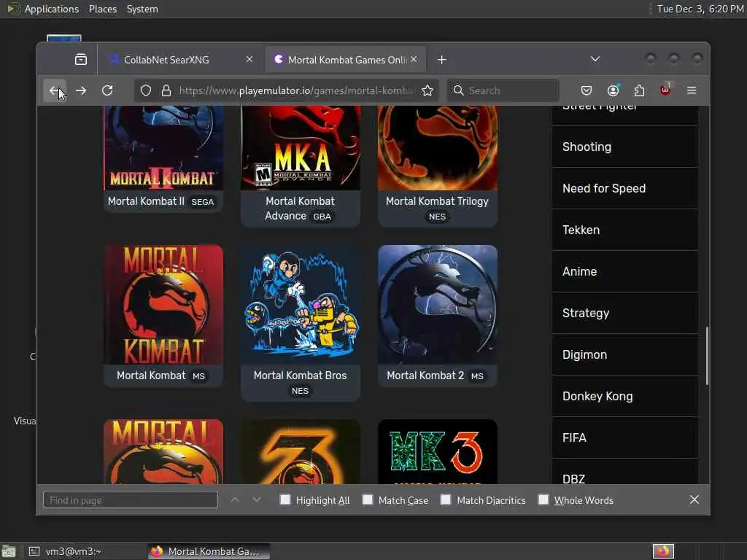Click the Firefox icon in the bottom-panel tray
This screenshot has width=747, height=560.
pyautogui.click(x=663, y=551)
